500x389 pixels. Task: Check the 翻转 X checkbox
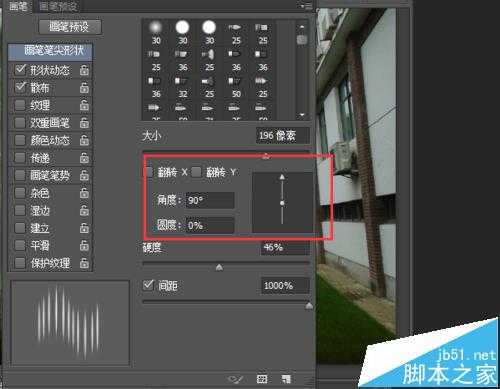pos(149,172)
